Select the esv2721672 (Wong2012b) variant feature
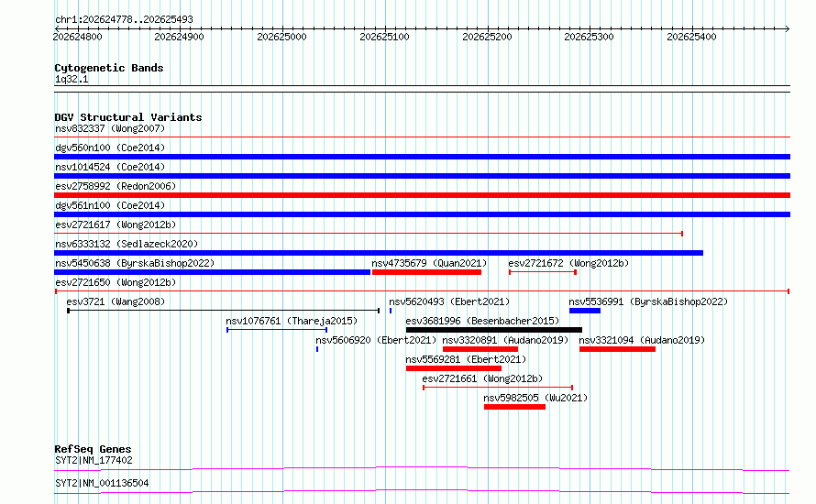The width and height of the screenshot is (816, 504). [x=543, y=272]
